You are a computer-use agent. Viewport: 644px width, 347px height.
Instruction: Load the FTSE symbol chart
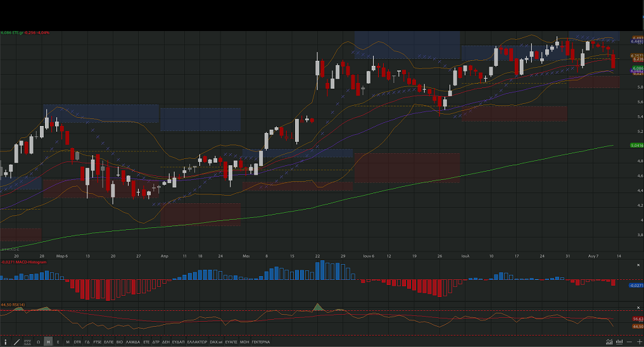click(x=98, y=342)
